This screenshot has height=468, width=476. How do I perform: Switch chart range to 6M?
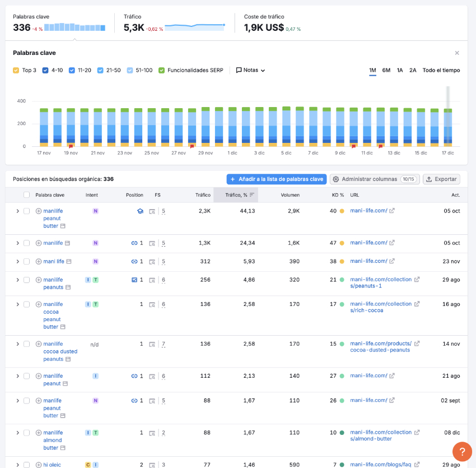[x=386, y=70]
